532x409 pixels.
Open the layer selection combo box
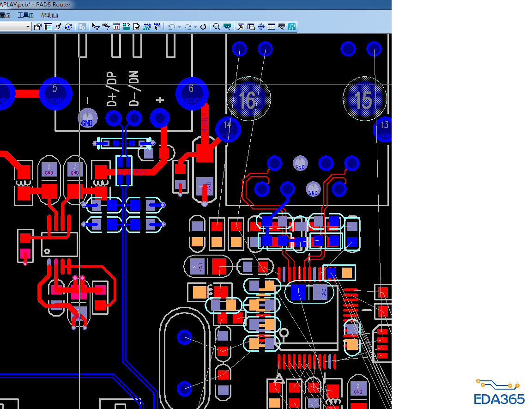pyautogui.click(x=16, y=26)
